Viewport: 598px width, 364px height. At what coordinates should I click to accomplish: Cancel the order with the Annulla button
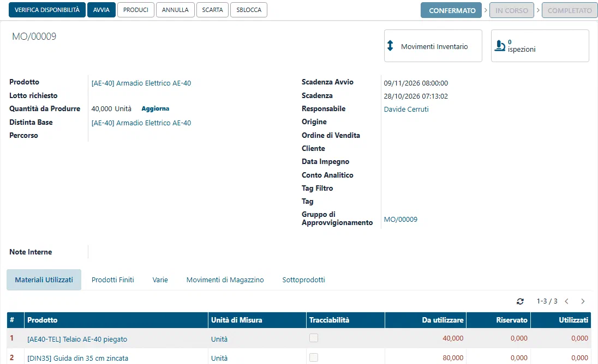175,10
